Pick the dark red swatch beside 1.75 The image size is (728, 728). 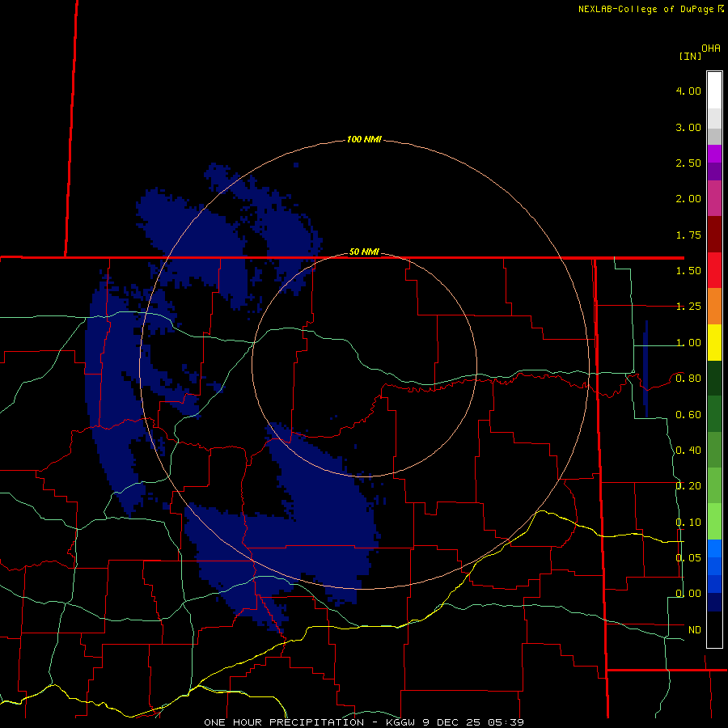[714, 234]
